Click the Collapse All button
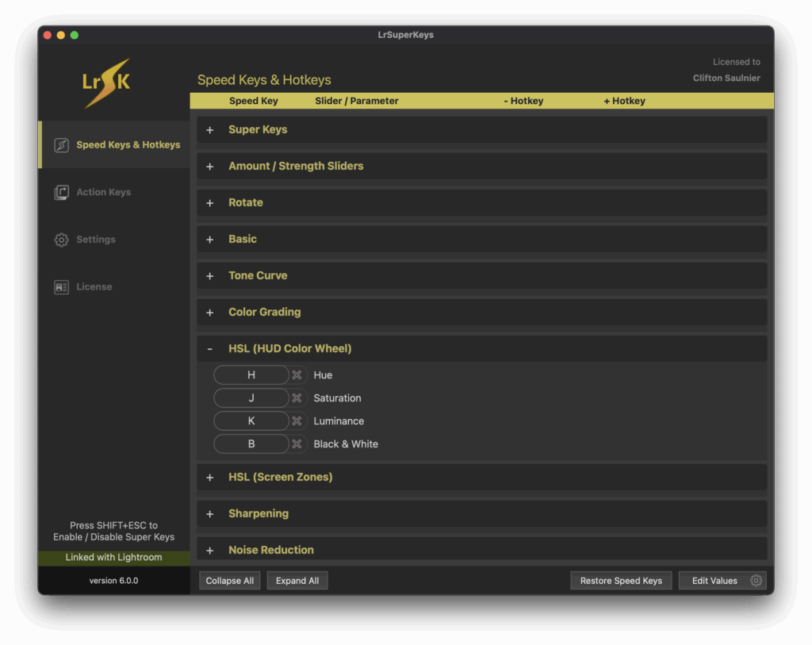812x645 pixels. point(229,581)
